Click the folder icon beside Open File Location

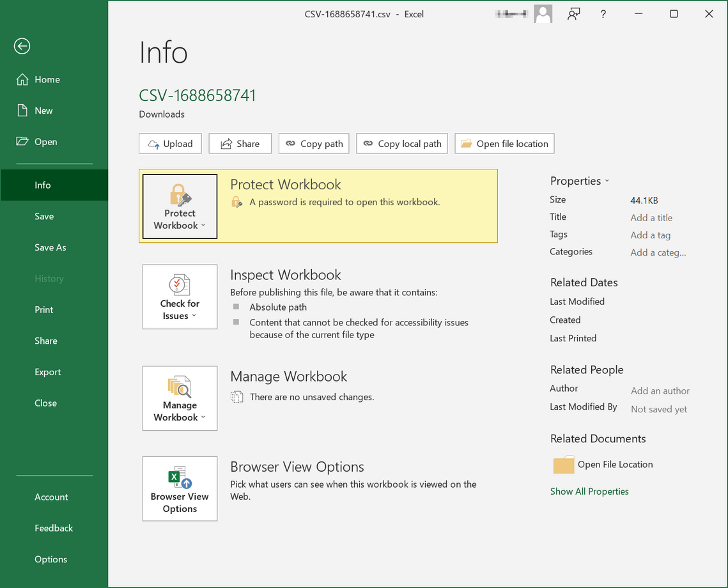[x=564, y=465]
